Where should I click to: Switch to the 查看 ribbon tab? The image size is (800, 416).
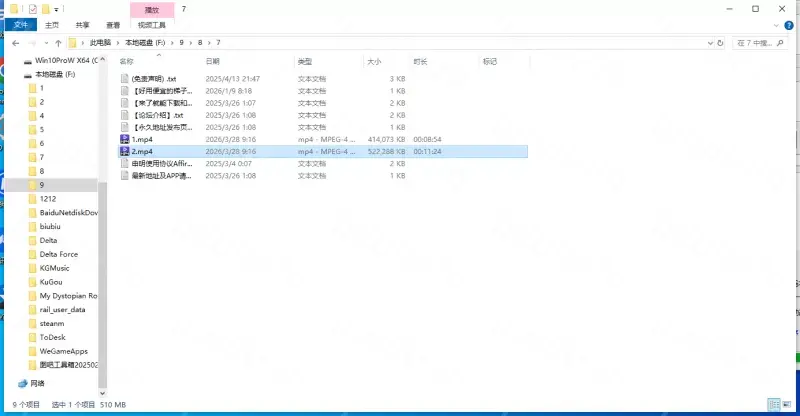115,25
